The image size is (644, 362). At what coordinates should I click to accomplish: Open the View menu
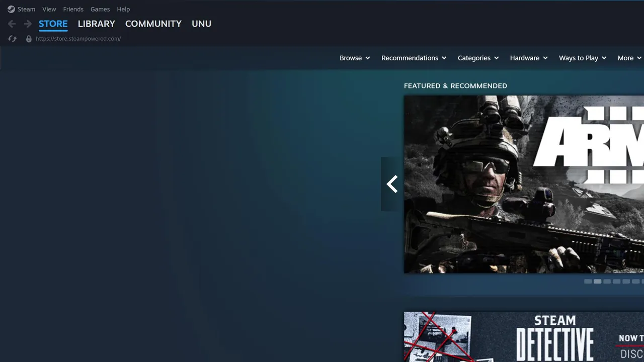pyautogui.click(x=49, y=9)
